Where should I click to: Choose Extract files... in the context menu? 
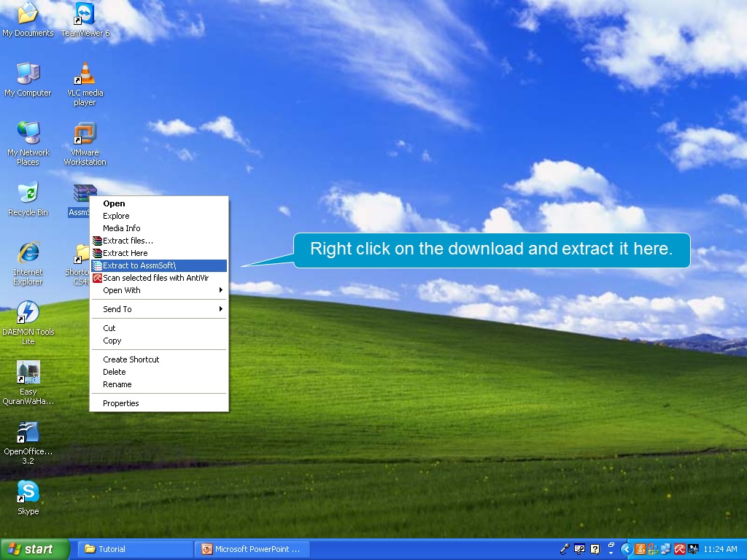click(159, 241)
